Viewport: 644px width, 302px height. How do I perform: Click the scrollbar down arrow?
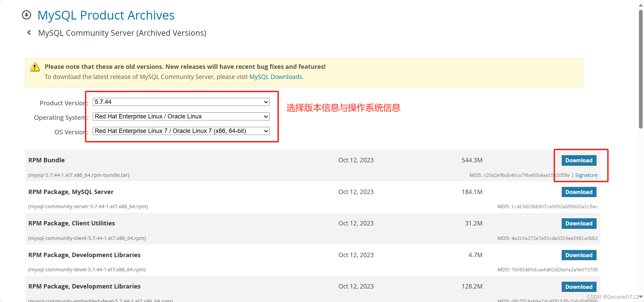[x=641, y=297]
